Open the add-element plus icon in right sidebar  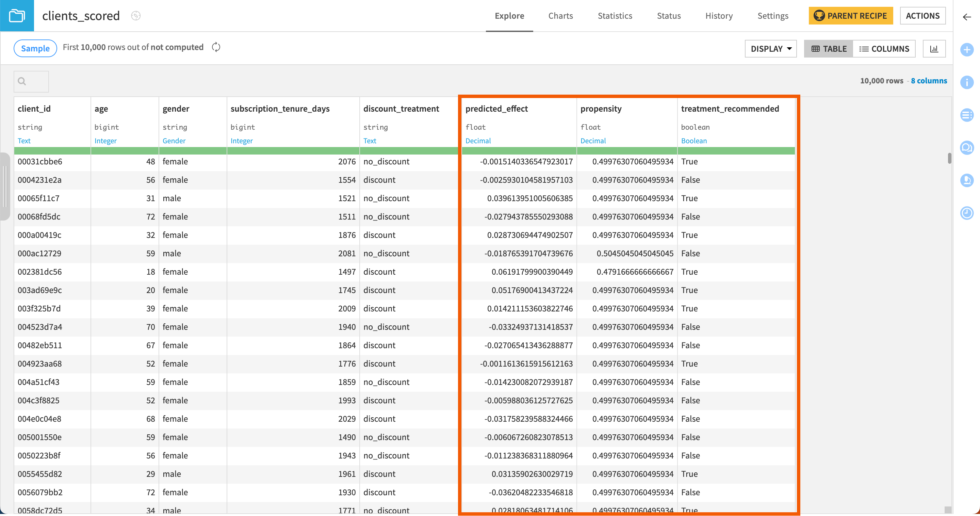[x=967, y=49]
